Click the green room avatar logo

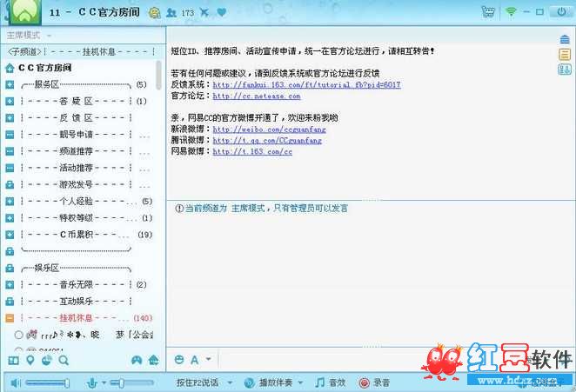(x=25, y=12)
